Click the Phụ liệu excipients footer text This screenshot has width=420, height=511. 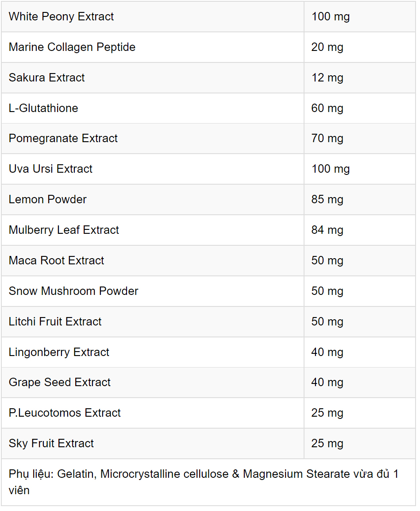[x=204, y=482]
